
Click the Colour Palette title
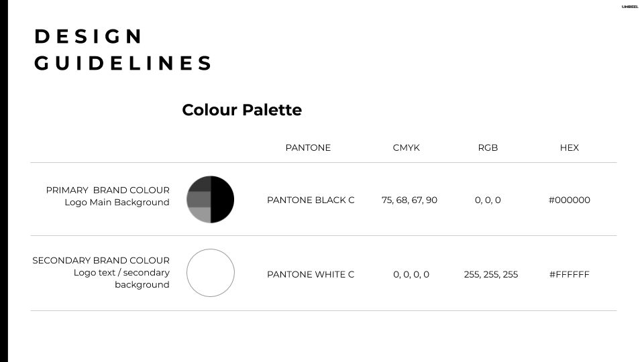pos(242,110)
